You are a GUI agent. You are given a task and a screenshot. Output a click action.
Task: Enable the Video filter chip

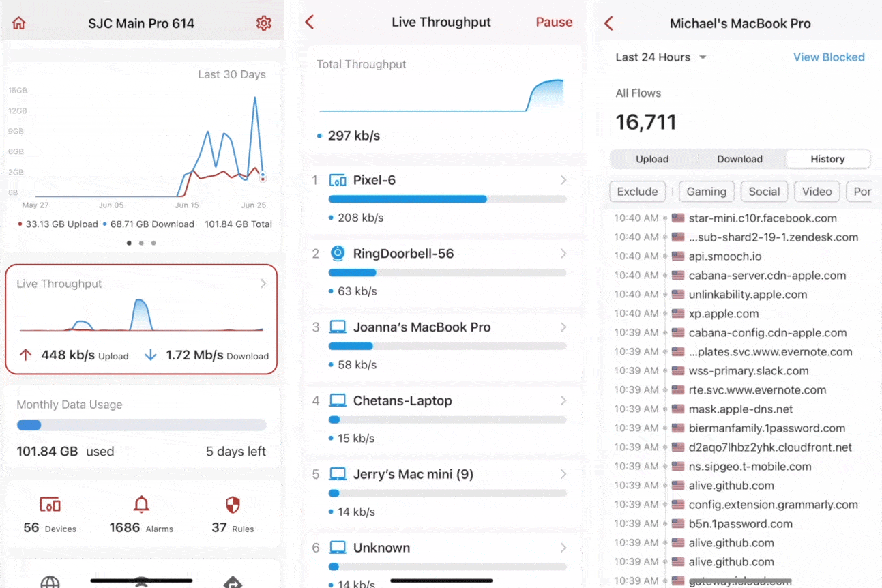(x=817, y=192)
